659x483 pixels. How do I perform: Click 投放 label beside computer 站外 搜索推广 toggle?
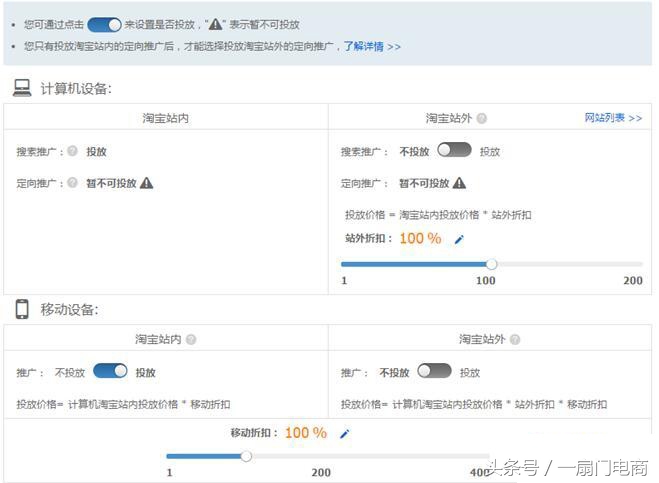[x=490, y=152]
